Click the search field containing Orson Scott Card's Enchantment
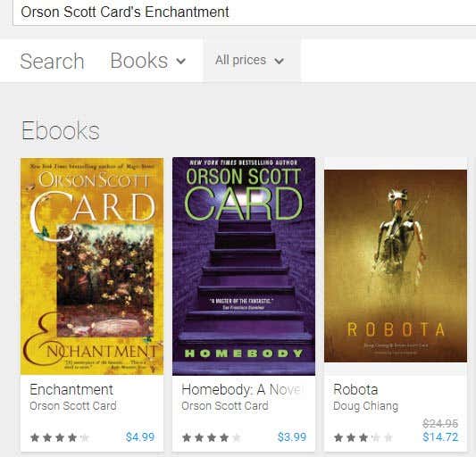Image resolution: width=476 pixels, height=457 pixels. [245, 12]
